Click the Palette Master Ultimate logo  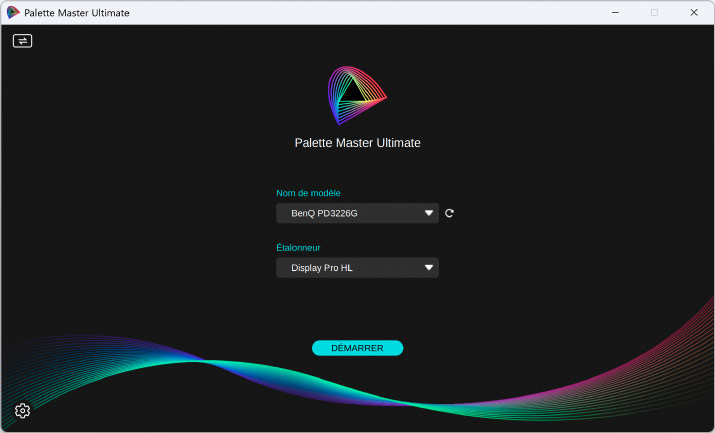357,95
